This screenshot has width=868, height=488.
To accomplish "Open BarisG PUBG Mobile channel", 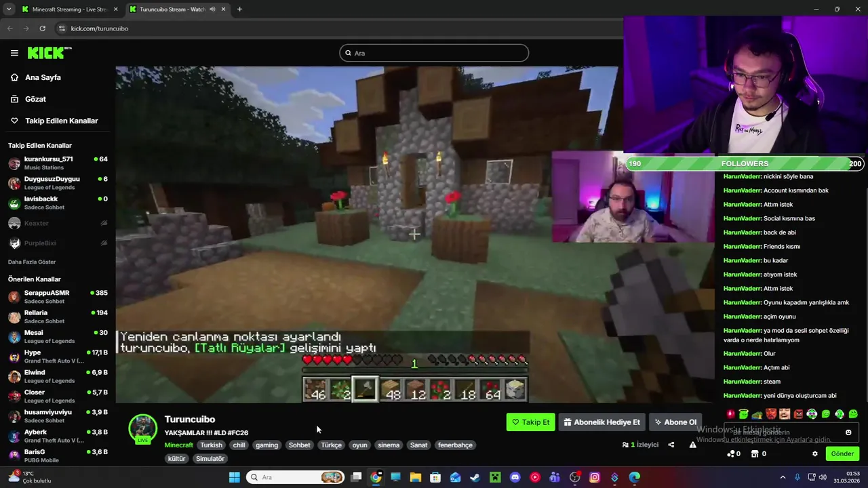I will (58, 455).
